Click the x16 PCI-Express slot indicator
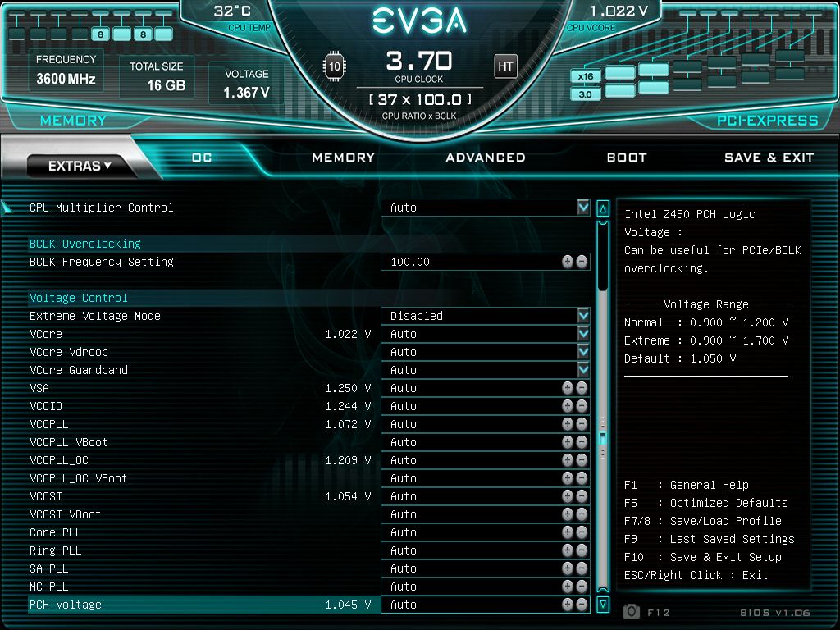The image size is (840, 630). click(586, 76)
